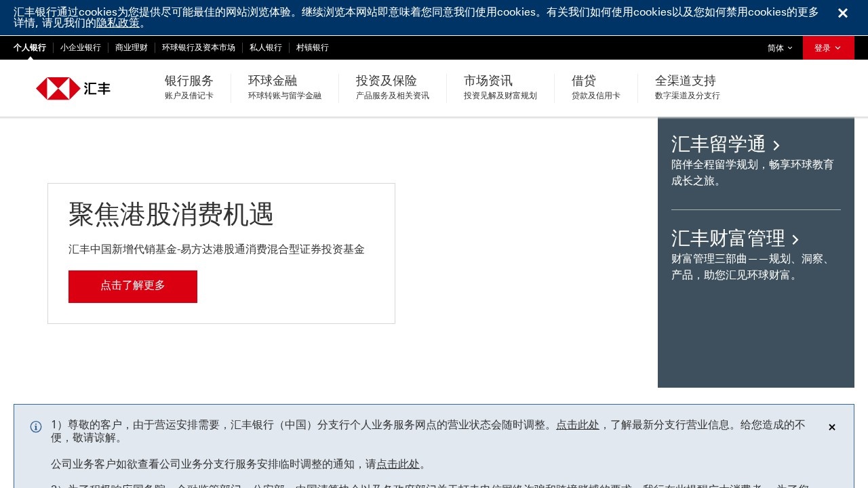The height and width of the screenshot is (488, 868).
Task: Switch to the 小企业银行 tab
Action: pyautogui.click(x=80, y=47)
